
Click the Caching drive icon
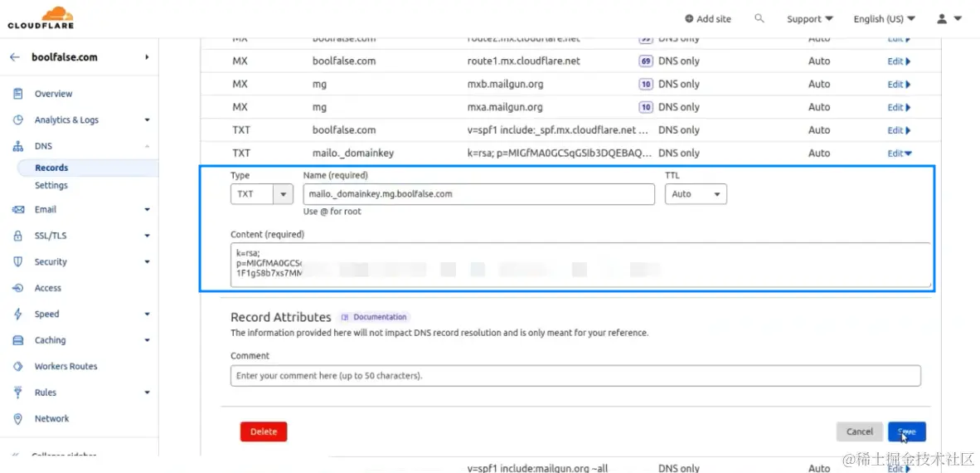pyautogui.click(x=18, y=340)
